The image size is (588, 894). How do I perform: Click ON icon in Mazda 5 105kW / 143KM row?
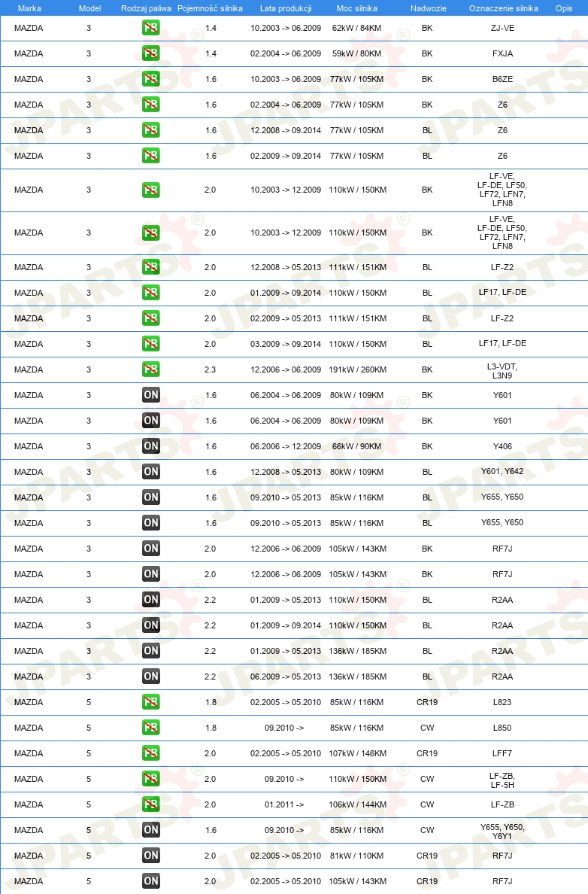pyautogui.click(x=151, y=881)
